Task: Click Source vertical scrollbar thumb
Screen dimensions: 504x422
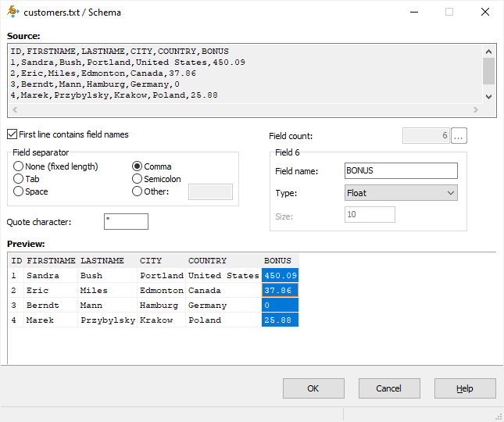Action: pyautogui.click(x=488, y=71)
